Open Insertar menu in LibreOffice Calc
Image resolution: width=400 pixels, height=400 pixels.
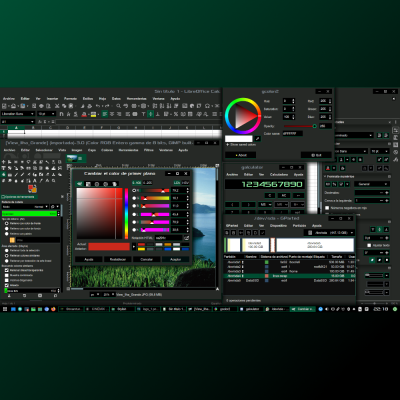click(52, 99)
